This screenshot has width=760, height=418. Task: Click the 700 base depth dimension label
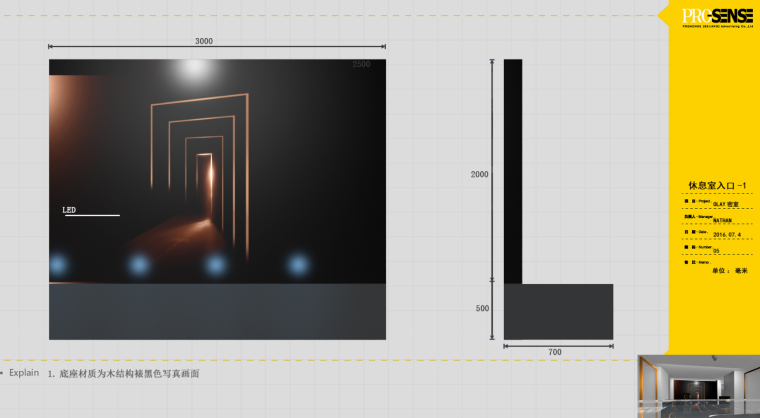click(555, 353)
